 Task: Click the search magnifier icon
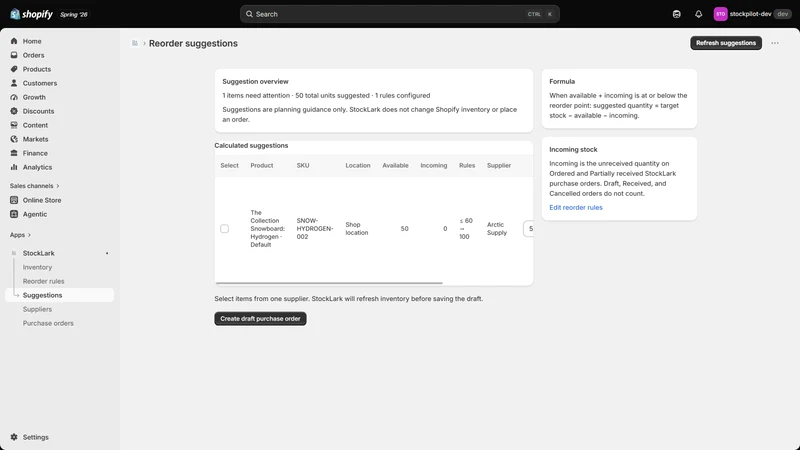click(x=249, y=14)
